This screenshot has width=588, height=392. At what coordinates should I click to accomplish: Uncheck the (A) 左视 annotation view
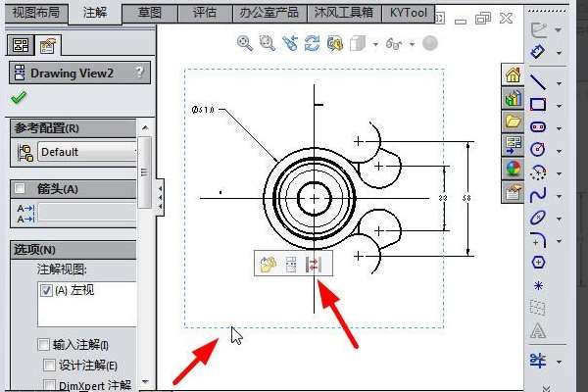pos(46,290)
